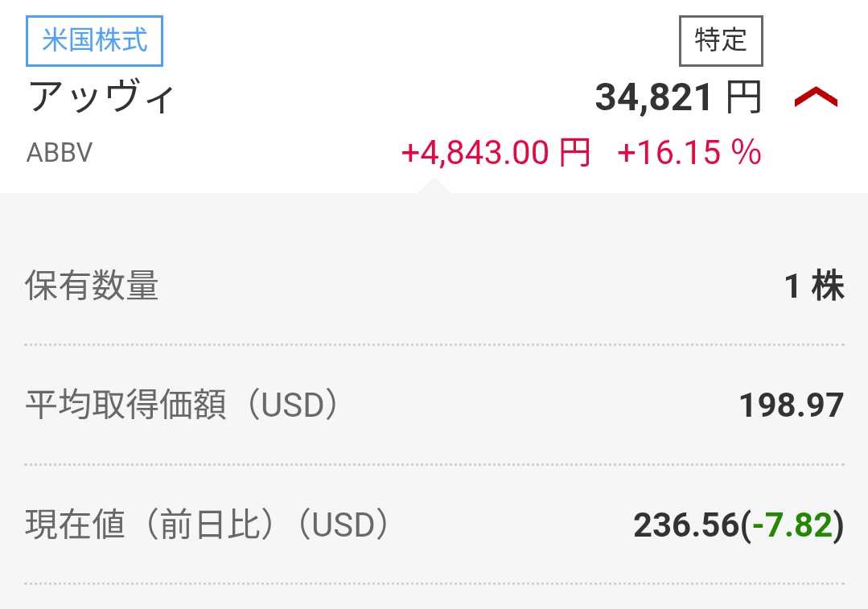
Task: Tap the 198.97 average cost value
Action: coord(792,405)
